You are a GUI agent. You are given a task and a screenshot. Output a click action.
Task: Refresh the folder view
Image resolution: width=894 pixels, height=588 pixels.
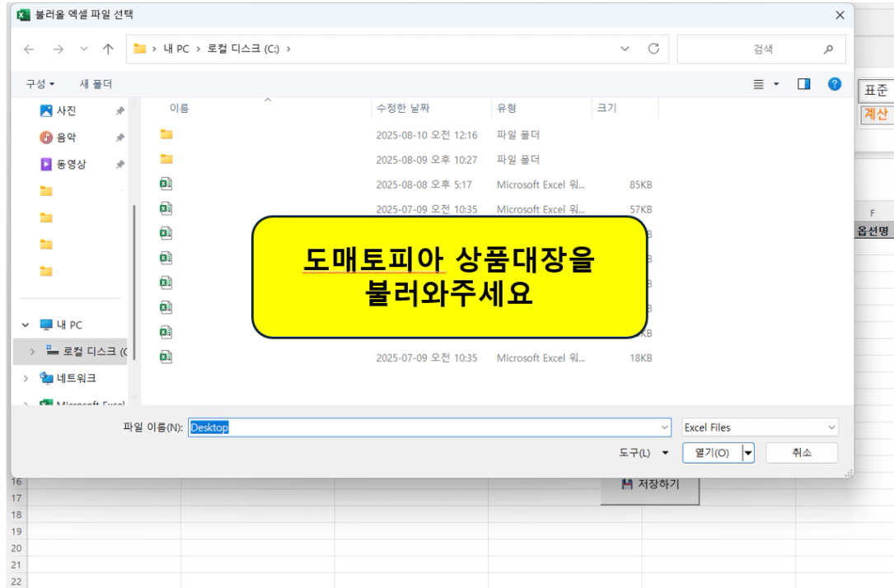click(x=653, y=49)
